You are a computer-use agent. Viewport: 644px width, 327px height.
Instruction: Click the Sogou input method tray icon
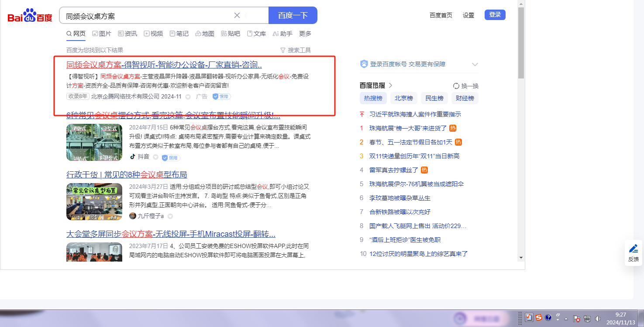tap(539, 317)
